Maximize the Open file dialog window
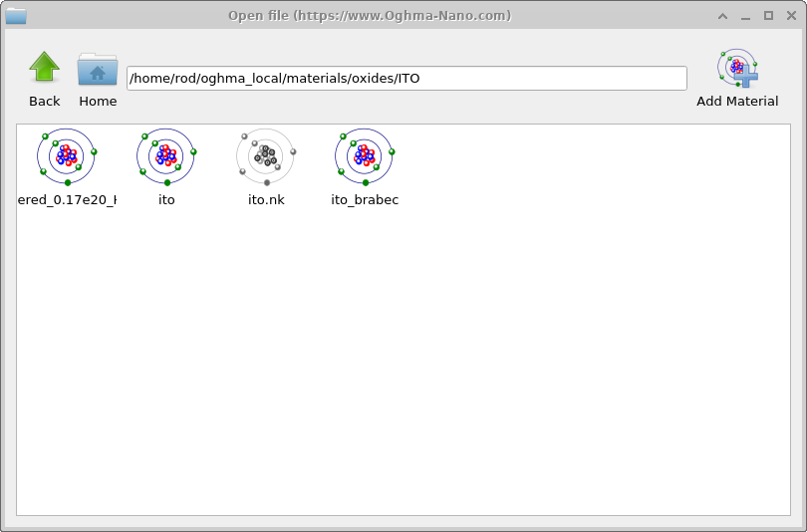Image resolution: width=807 pixels, height=532 pixels. point(768,16)
